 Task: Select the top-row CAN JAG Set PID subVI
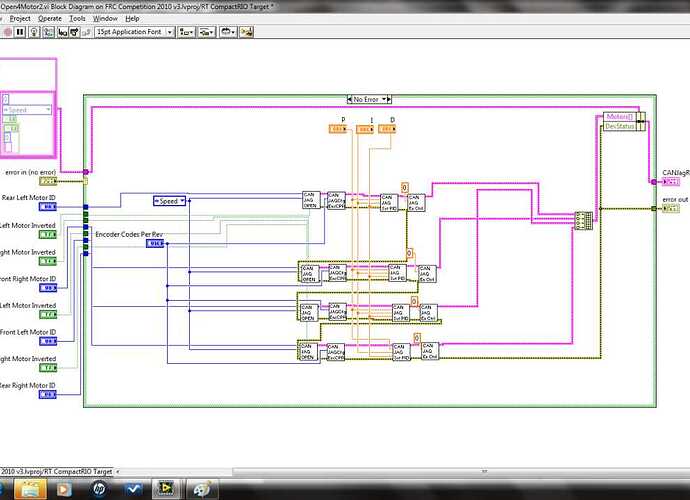389,203
